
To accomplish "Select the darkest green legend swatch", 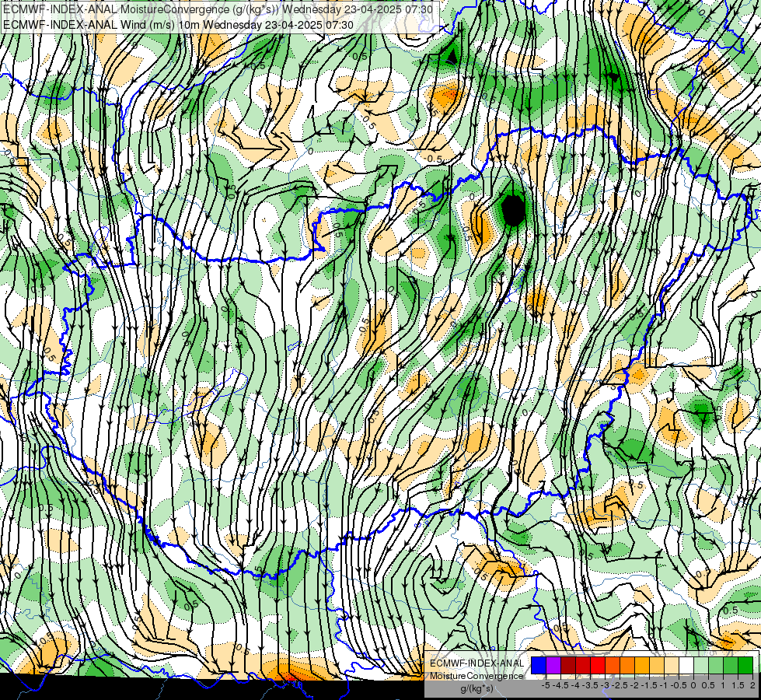I will coord(745,665).
